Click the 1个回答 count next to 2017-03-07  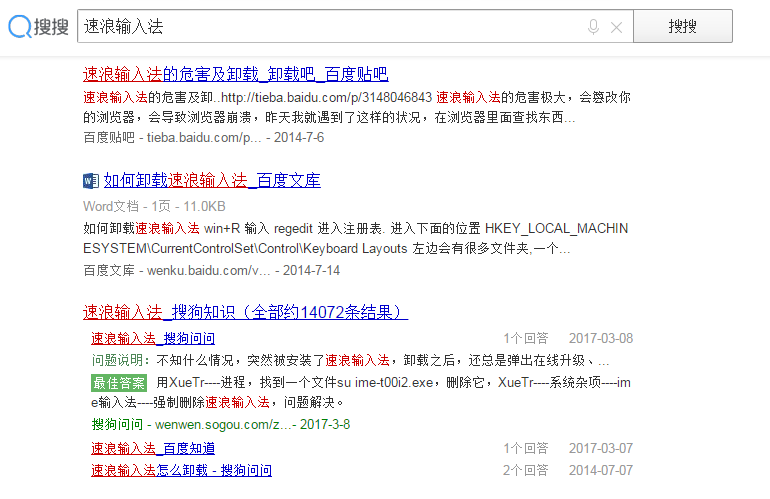pos(525,448)
